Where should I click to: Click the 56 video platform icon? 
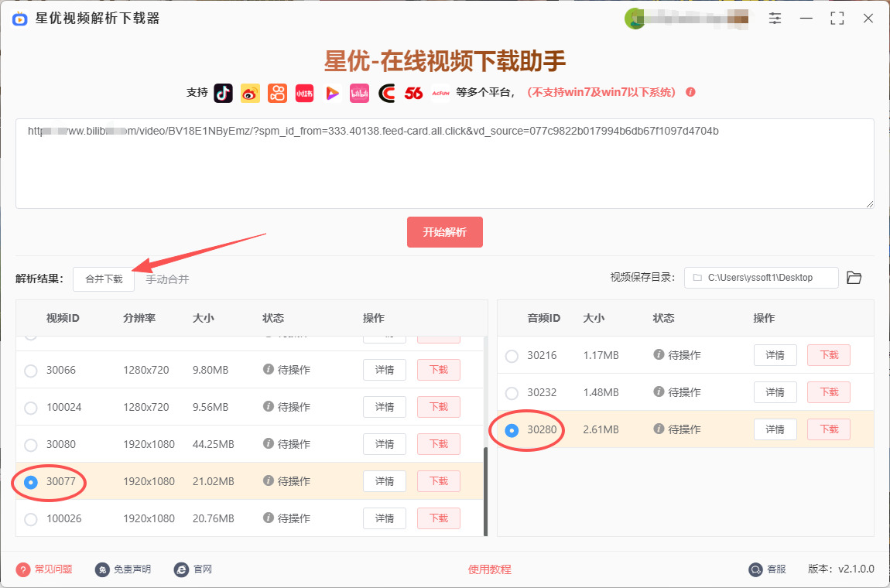point(413,93)
